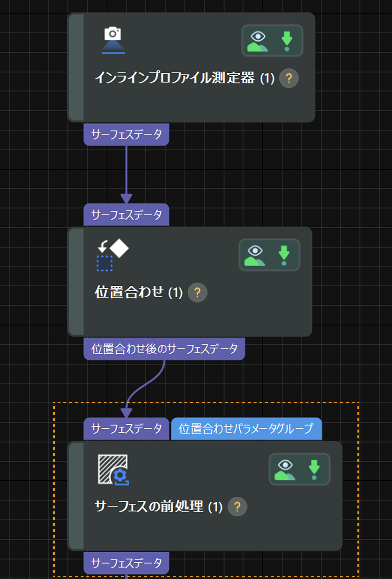
Task: Click green download arrow on インラインプロファイル測定器 (1) node
Action: click(x=287, y=41)
